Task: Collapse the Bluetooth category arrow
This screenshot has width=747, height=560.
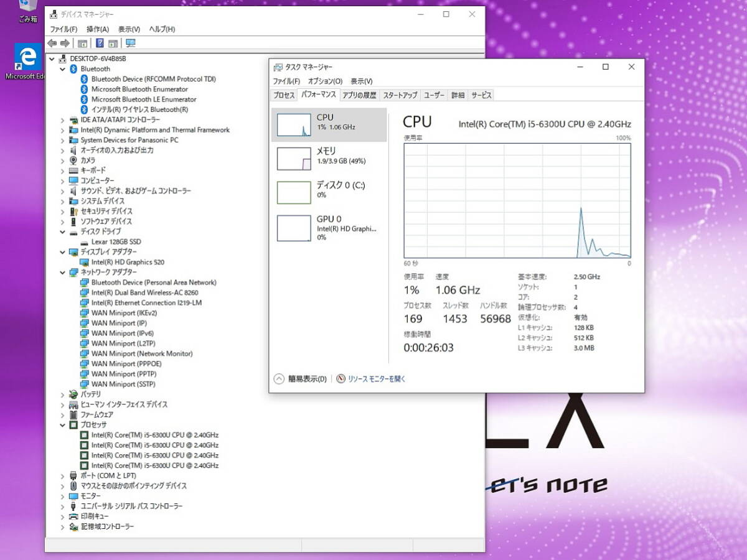Action: 62,68
